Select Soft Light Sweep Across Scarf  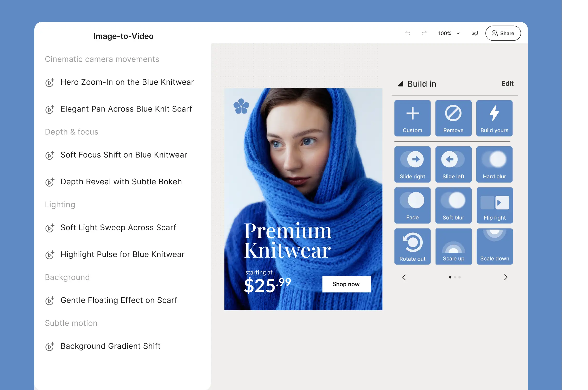tap(118, 227)
